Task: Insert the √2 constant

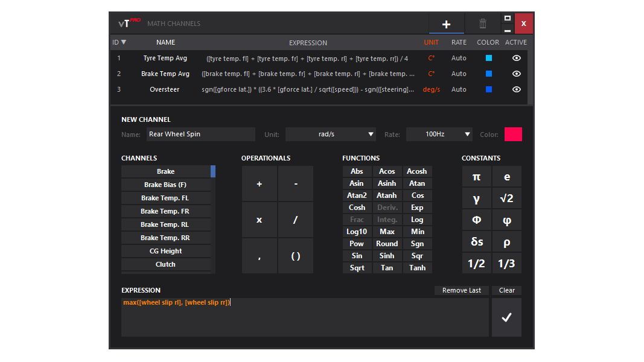Action: [x=506, y=198]
